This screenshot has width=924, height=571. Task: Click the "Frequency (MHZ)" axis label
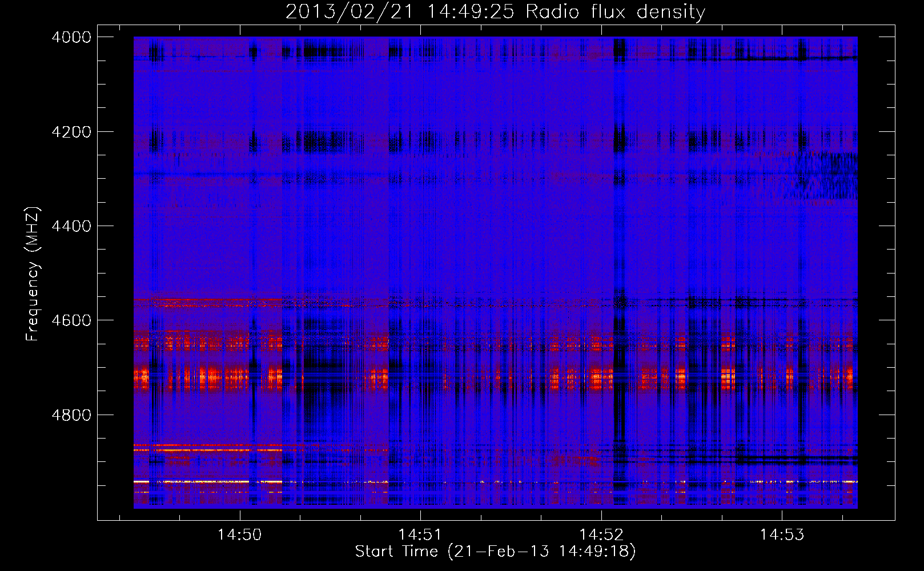tap(33, 274)
